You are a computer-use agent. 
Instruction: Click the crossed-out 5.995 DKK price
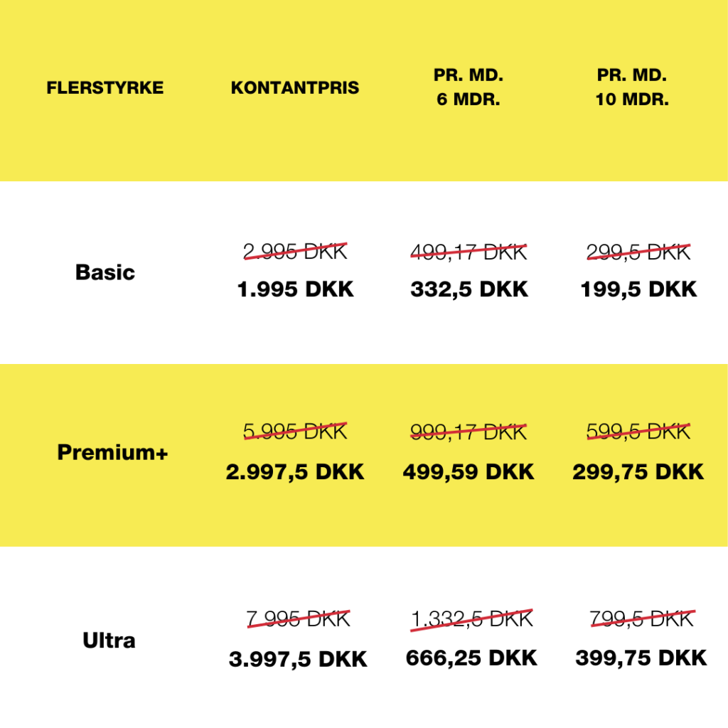[x=295, y=432]
